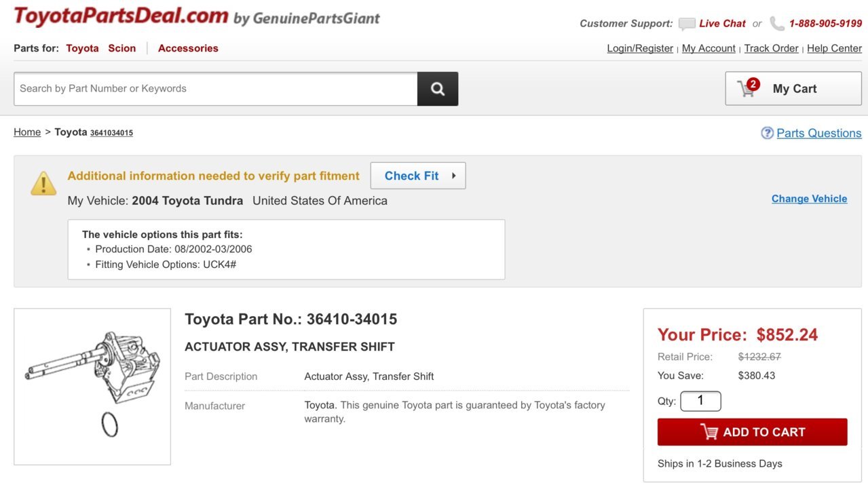This screenshot has height=485, width=868.
Task: Click the 3641034015 breadcrumb part number
Action: [111, 133]
